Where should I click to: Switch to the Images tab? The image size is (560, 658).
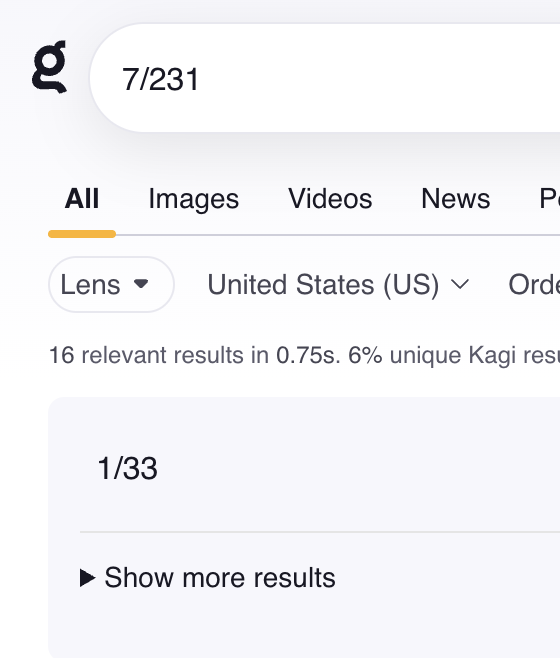point(194,198)
